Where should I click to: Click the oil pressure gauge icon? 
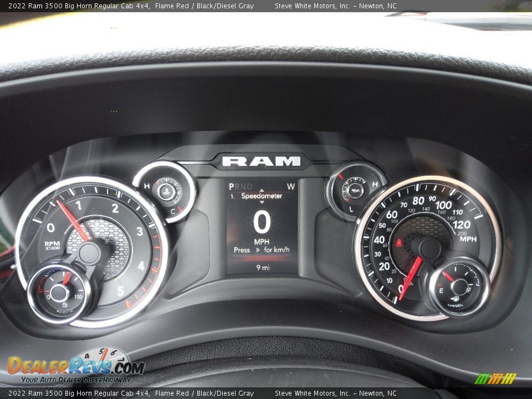355,190
